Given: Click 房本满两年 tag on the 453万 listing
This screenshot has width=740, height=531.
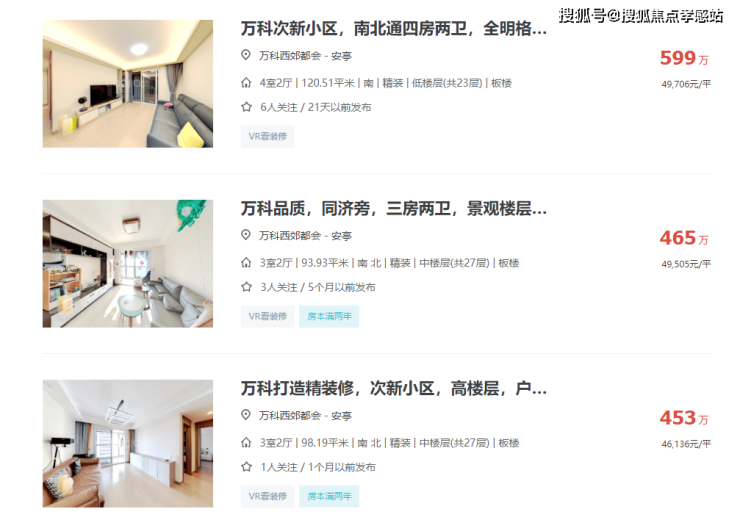Looking at the screenshot, I should click(x=329, y=496).
